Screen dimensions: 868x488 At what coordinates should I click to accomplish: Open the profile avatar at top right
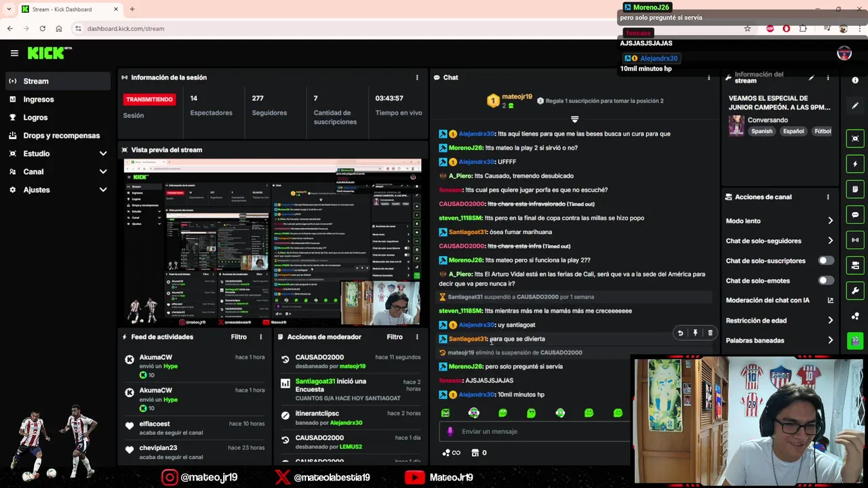click(x=844, y=54)
